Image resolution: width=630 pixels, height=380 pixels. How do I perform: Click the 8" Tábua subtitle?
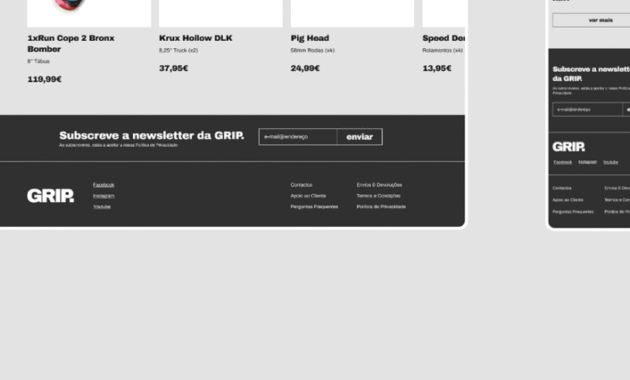[38, 61]
